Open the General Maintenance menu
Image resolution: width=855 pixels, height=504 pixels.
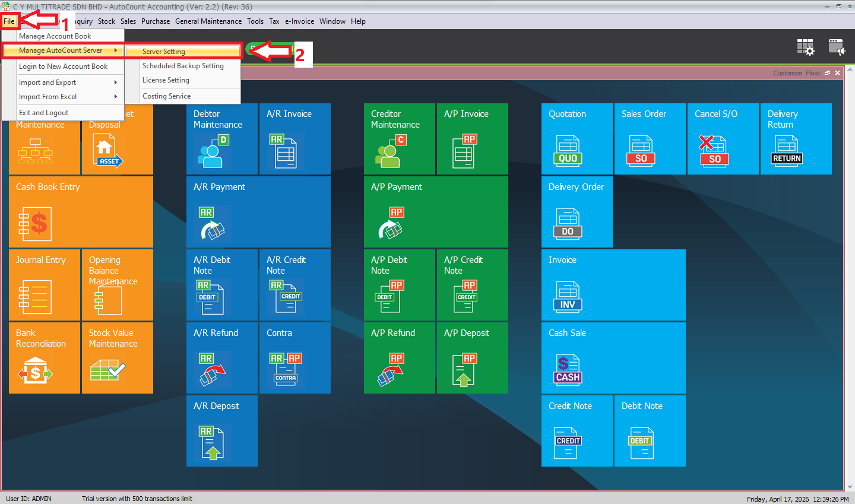pos(208,21)
